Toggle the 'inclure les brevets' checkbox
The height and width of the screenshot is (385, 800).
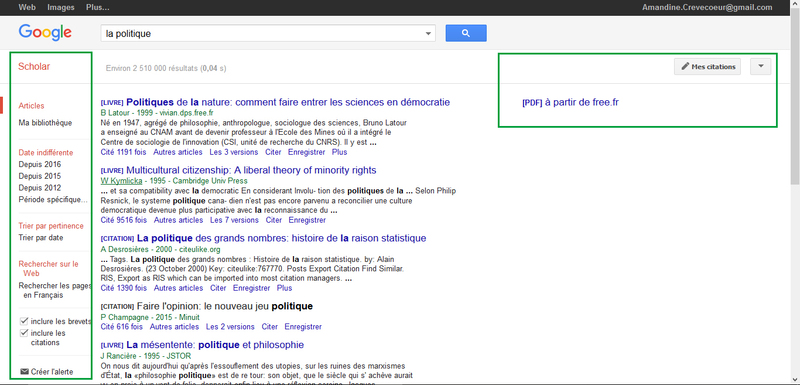click(x=23, y=321)
